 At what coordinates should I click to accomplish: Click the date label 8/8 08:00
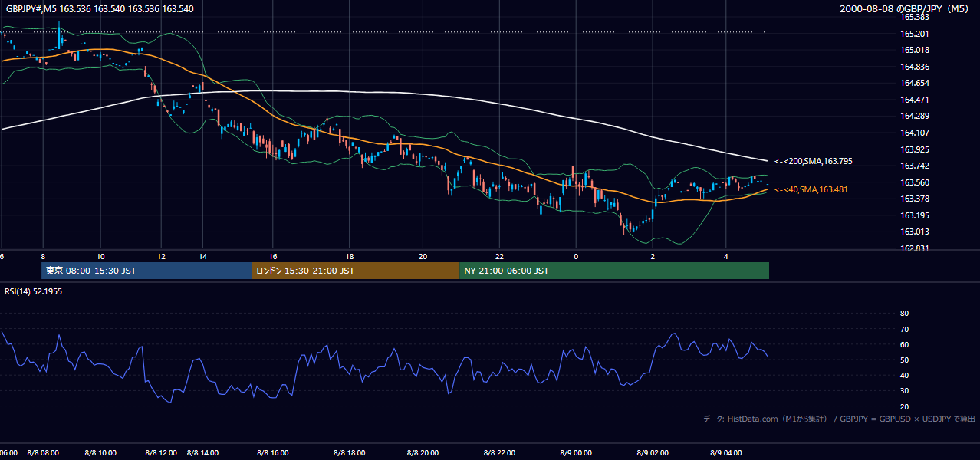coord(43,453)
